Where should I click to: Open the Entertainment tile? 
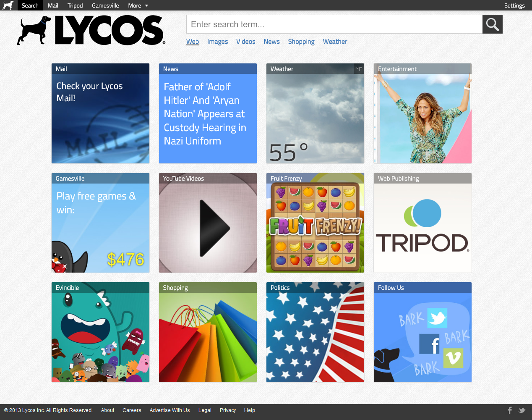click(422, 113)
